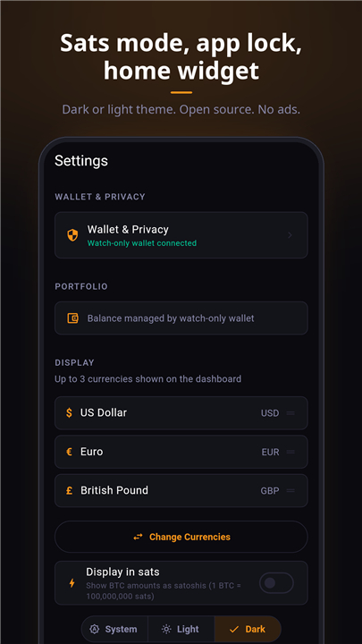Click the dollar sign currency icon
This screenshot has width=362, height=644.
(x=70, y=412)
